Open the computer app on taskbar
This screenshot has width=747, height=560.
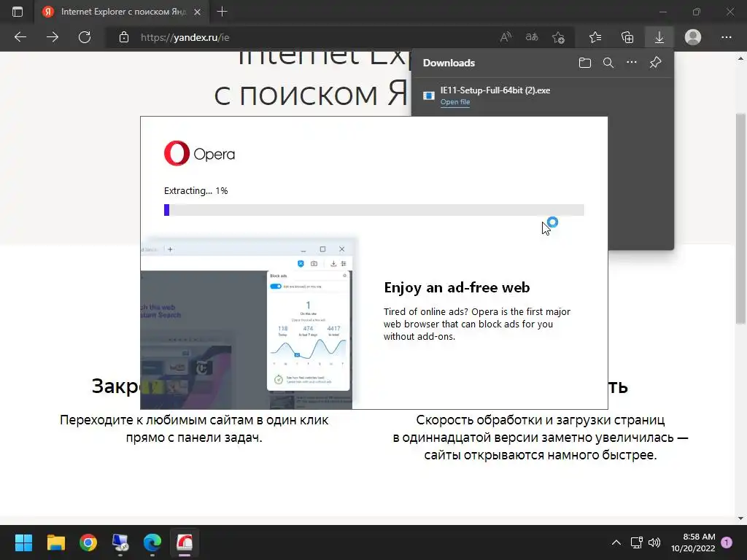click(120, 542)
